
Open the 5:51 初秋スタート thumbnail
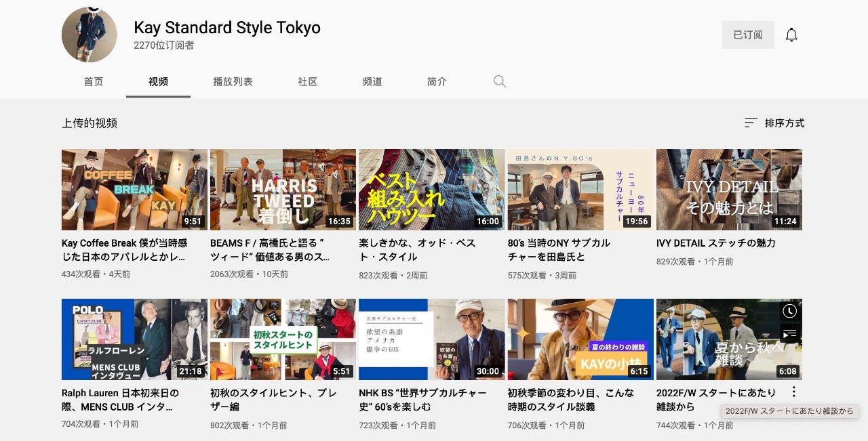283,339
